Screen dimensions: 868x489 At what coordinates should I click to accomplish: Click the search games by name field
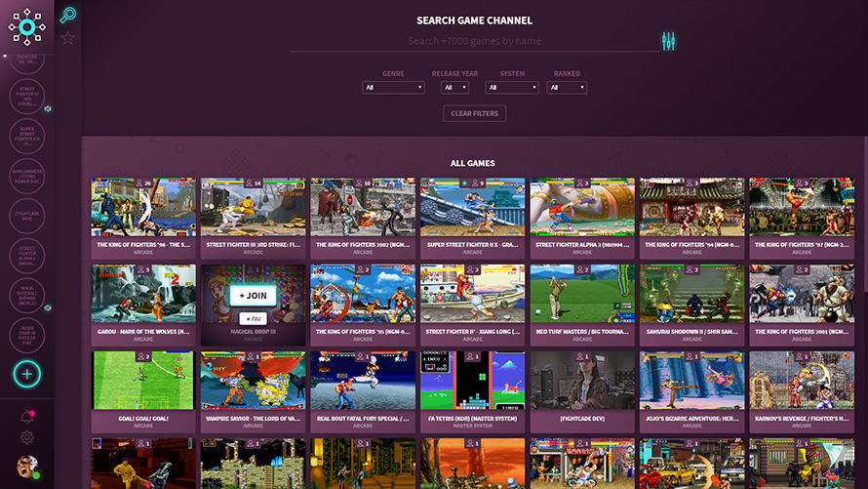coord(474,41)
